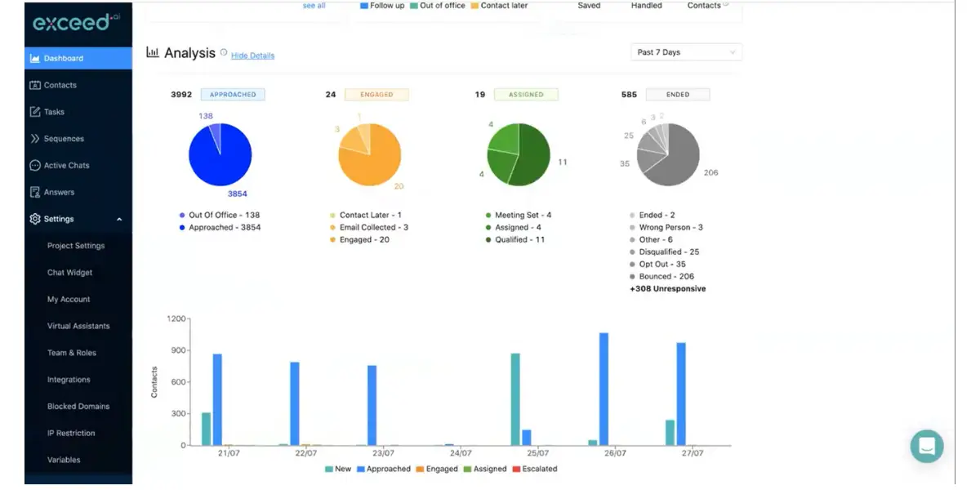The height and width of the screenshot is (490, 980).
Task: Click the Opt Out - 35 legend entry
Action: (658, 265)
